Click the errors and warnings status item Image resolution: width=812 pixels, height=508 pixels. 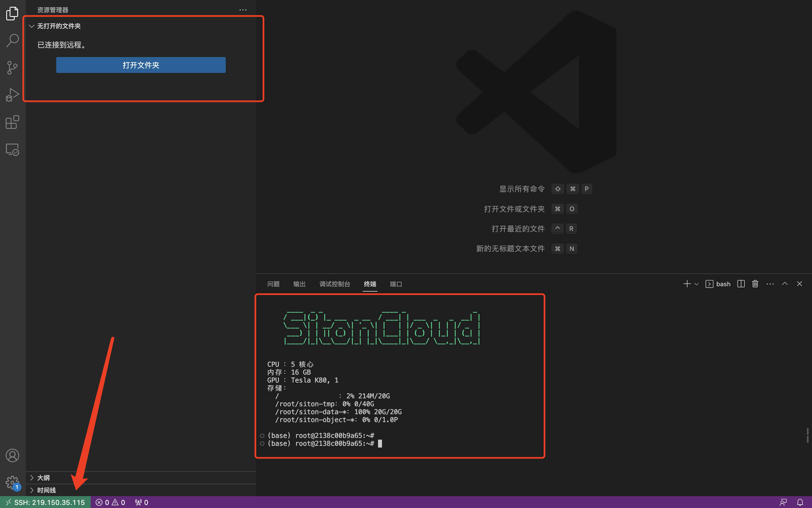(110, 502)
